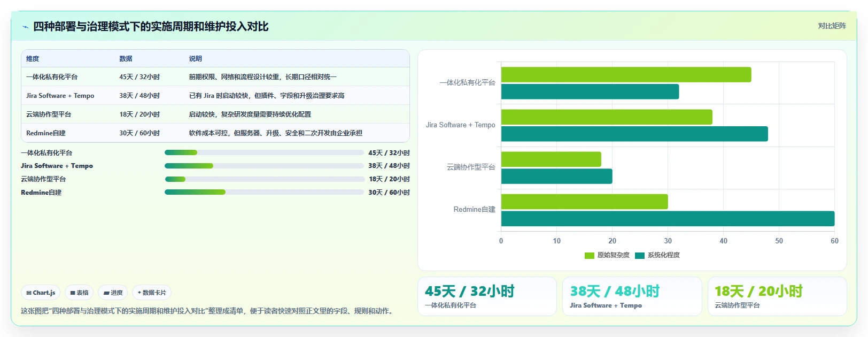Click the 维度 column header
Viewport: 868px width, 337px height.
tap(33, 59)
